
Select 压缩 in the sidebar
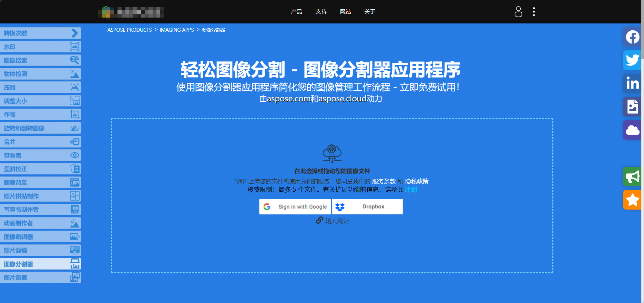pos(41,87)
